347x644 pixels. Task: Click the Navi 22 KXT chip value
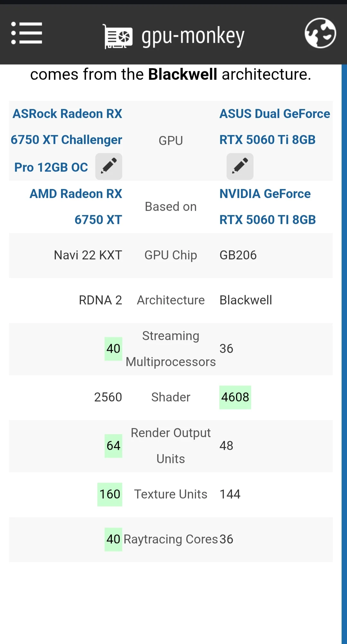pos(88,255)
